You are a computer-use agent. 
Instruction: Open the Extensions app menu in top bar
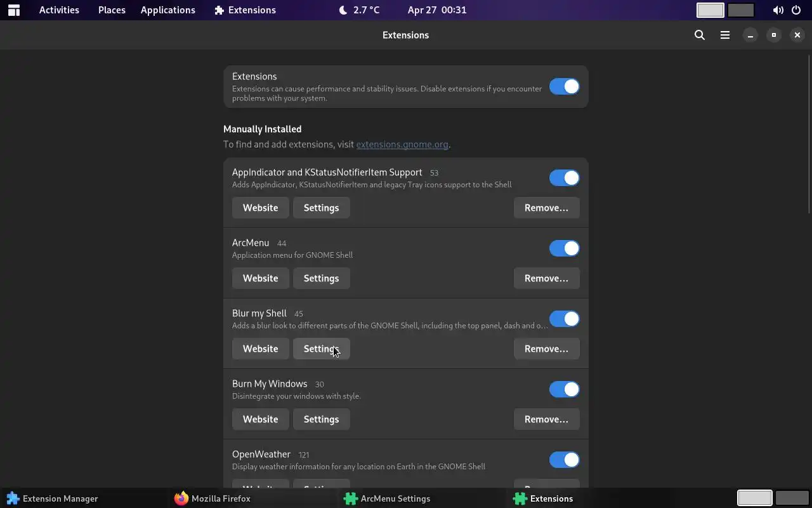tap(245, 10)
